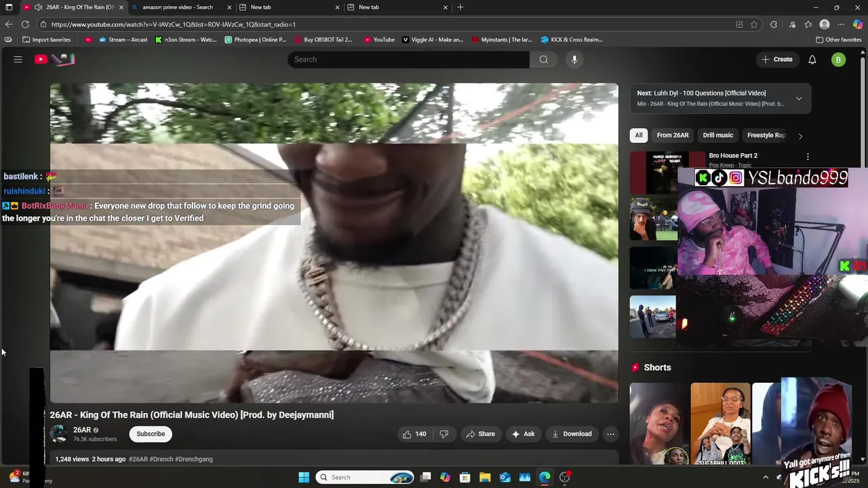Open options for Bro House Part 2
868x488 pixels.
coord(807,157)
